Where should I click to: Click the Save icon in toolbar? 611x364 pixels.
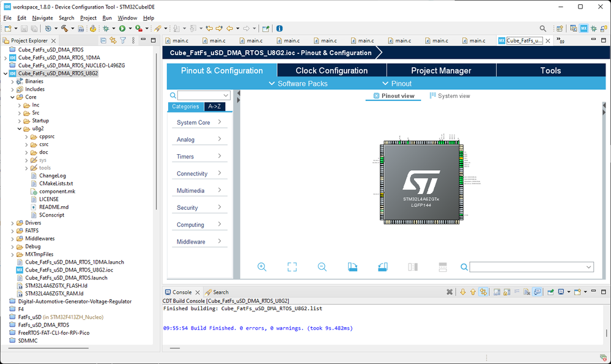pyautogui.click(x=24, y=29)
